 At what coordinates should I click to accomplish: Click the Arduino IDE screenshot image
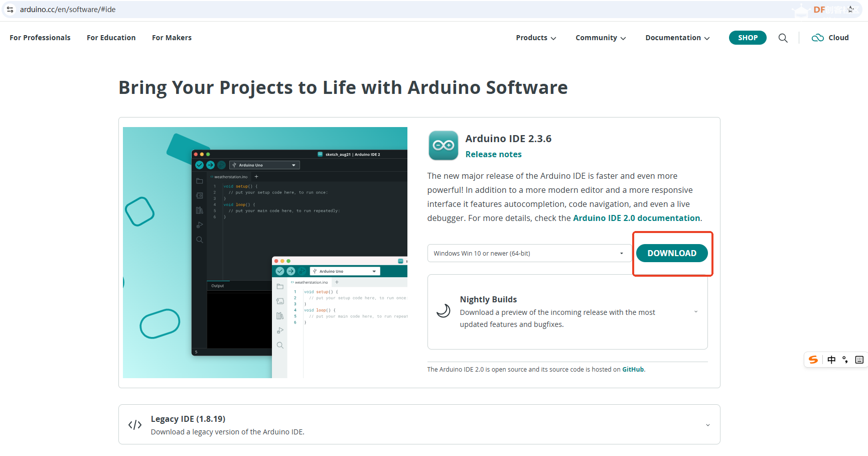click(x=265, y=253)
